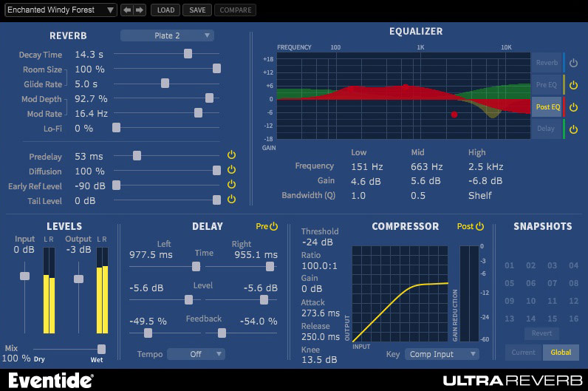Click the Mid Gain value 5.6 dB
Screen dimensions: 588x391
425,181
